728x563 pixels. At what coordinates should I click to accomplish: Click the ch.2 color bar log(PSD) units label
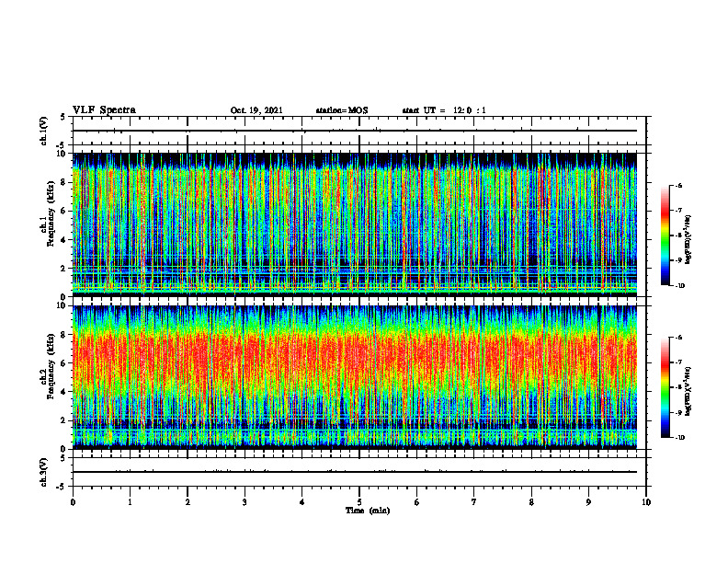(x=689, y=390)
